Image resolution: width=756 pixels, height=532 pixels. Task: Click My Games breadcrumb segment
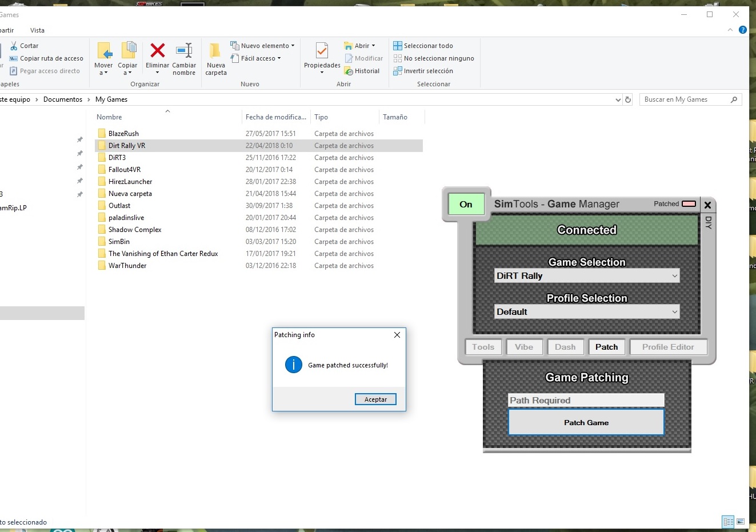click(111, 99)
